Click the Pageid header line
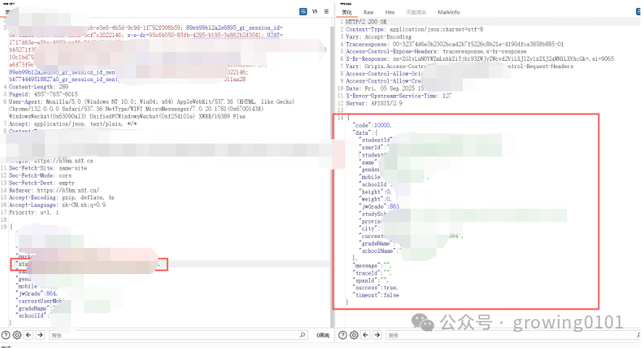 43,94
